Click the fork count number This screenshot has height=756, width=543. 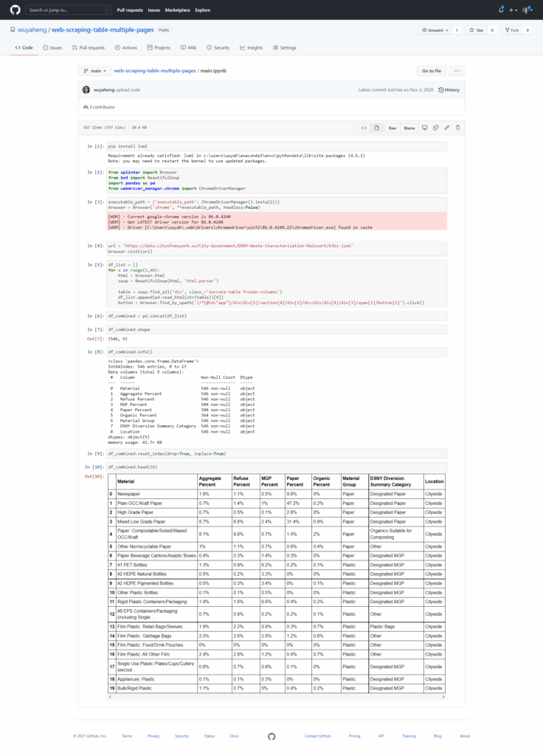pos(528,30)
